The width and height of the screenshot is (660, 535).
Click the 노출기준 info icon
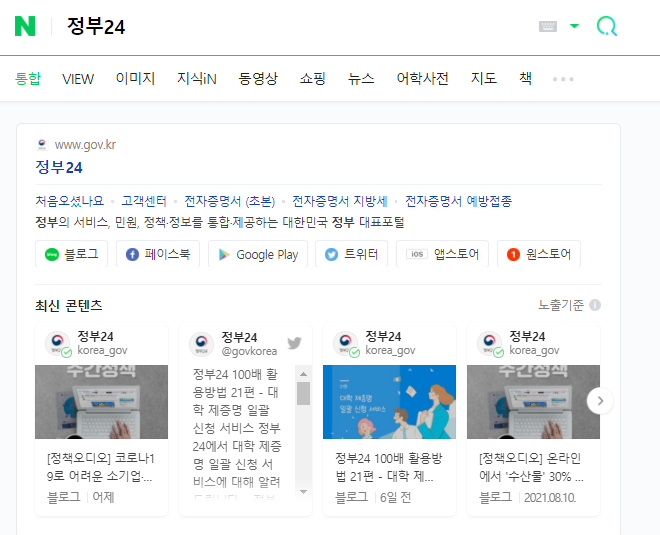pyautogui.click(x=595, y=305)
